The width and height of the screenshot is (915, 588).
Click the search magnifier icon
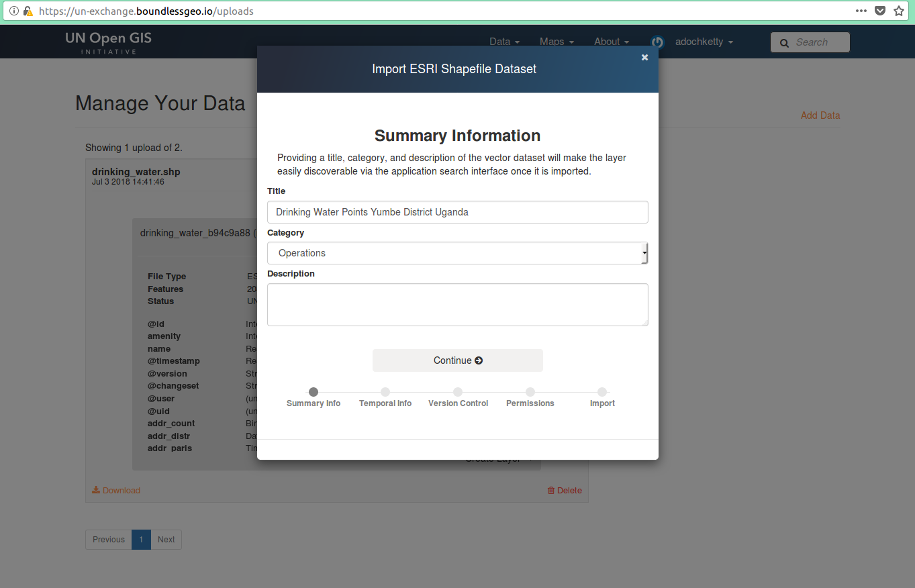coord(784,43)
